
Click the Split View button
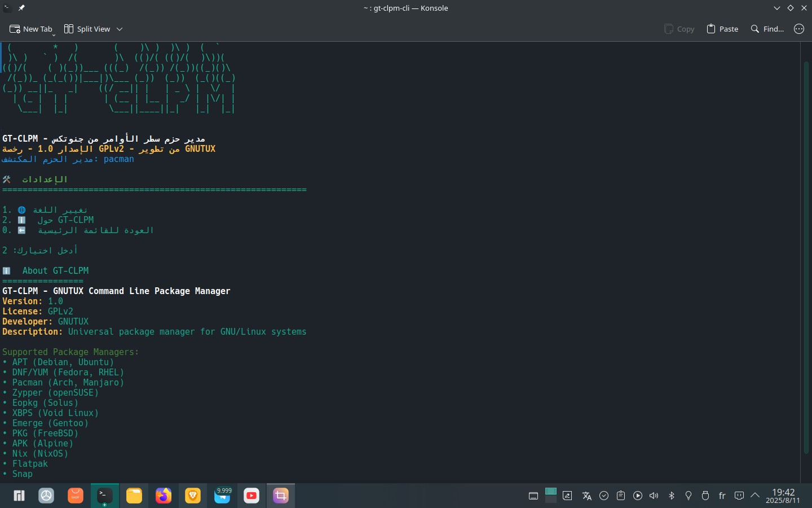87,29
